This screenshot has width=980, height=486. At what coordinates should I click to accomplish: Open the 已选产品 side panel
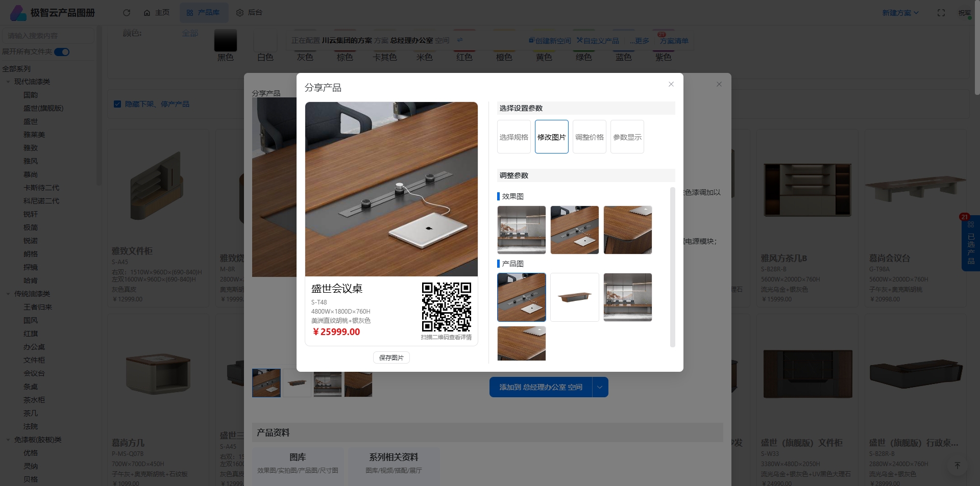[x=970, y=244]
